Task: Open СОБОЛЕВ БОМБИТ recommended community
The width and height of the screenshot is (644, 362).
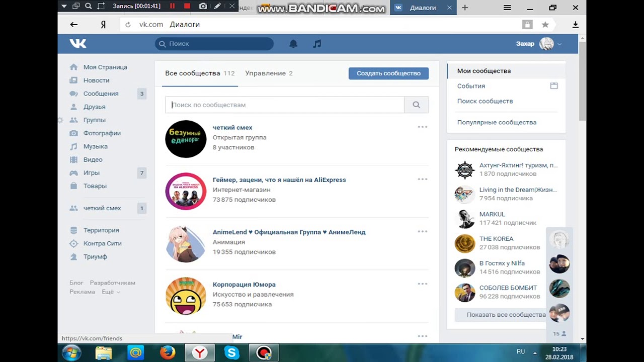Action: (x=508, y=288)
